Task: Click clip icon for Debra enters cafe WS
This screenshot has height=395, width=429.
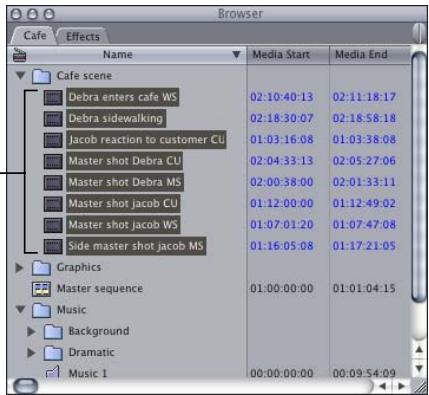Action: click(x=53, y=97)
